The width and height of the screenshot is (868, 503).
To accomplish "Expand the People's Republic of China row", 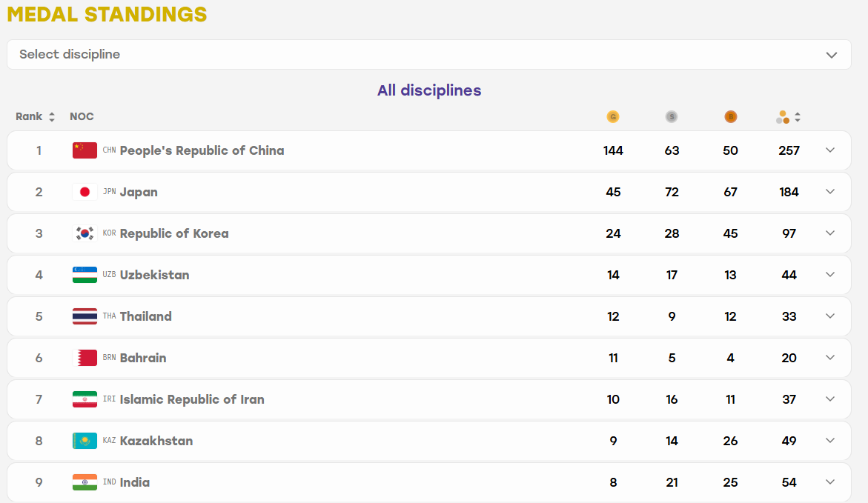I will (x=829, y=150).
